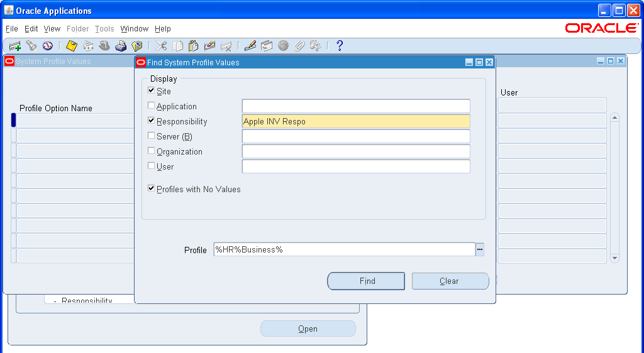Close the Find System Profile Values window
The image size is (644, 353).
489,62
